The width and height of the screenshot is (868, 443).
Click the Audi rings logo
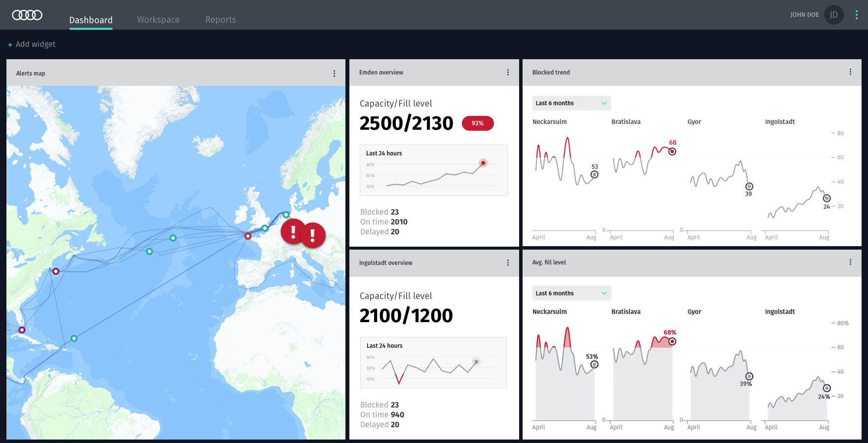pyautogui.click(x=27, y=15)
